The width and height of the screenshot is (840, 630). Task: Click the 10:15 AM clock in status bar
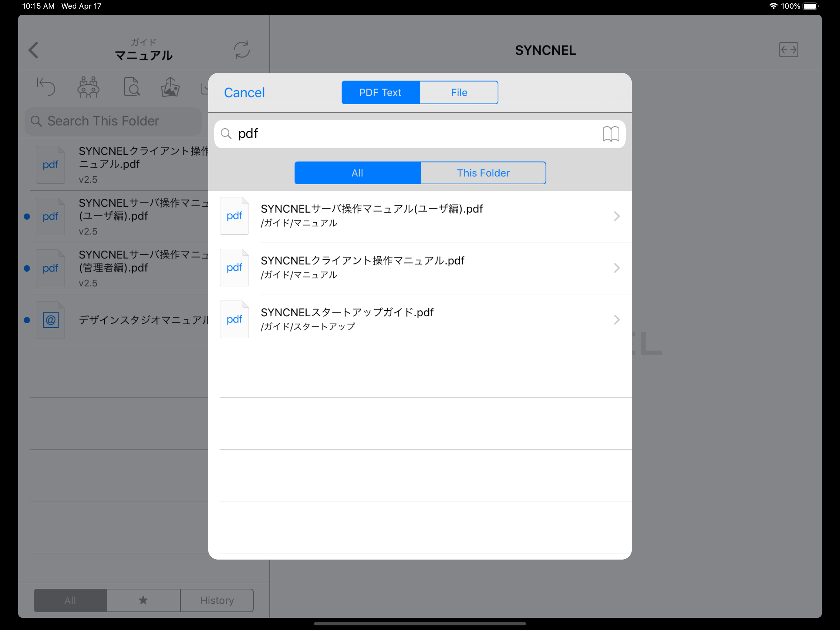pos(38,6)
